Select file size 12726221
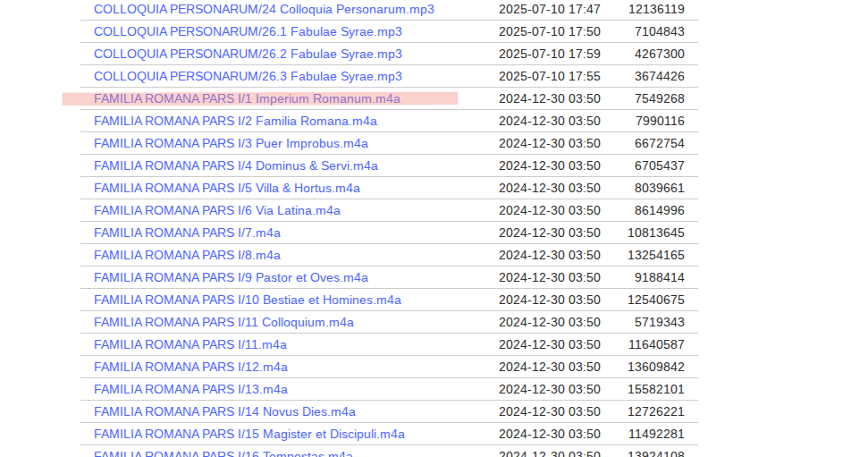Image resolution: width=868 pixels, height=457 pixels. (656, 411)
